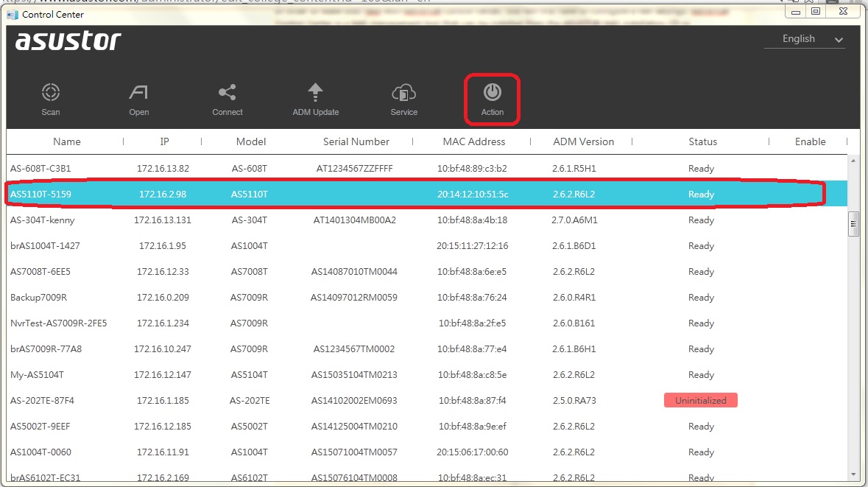The height and width of the screenshot is (487, 868).
Task: Select the AS-304T-kenny device
Action: (42, 220)
